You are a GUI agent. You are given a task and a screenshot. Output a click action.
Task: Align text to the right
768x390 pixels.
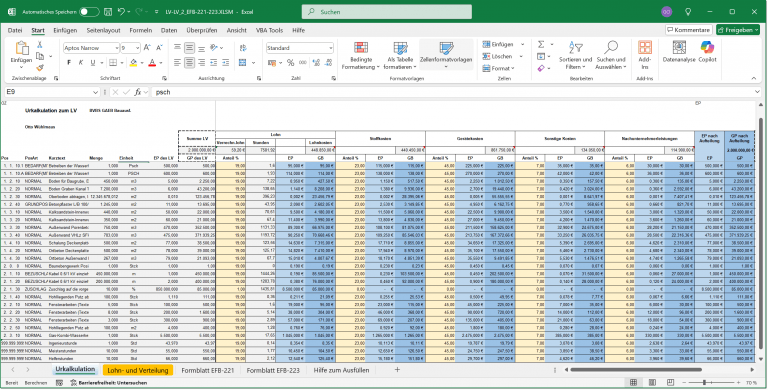pyautogui.click(x=201, y=63)
